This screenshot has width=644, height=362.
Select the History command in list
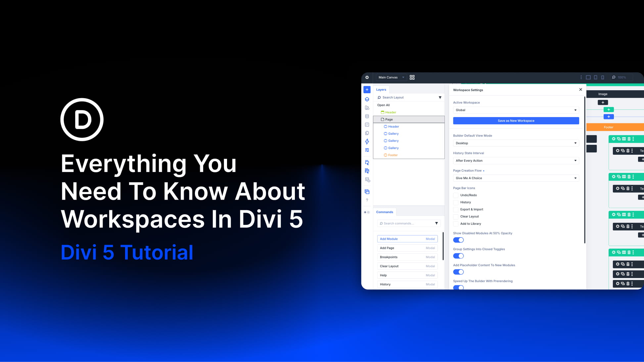click(407, 284)
